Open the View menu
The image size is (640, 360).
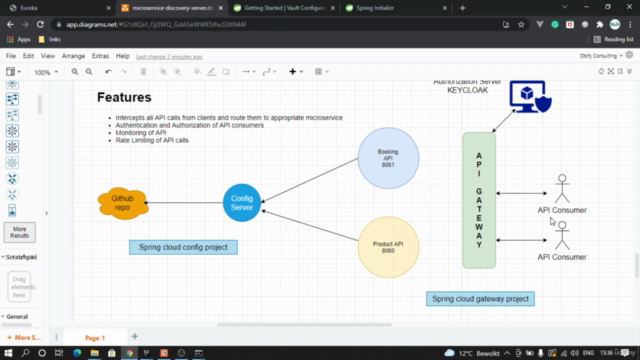(x=47, y=56)
